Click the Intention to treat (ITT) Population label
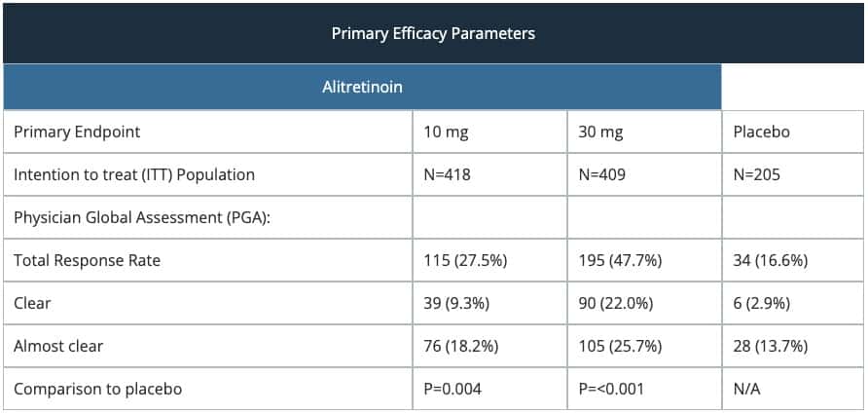Viewport: 868px width, 414px height. [x=134, y=175]
